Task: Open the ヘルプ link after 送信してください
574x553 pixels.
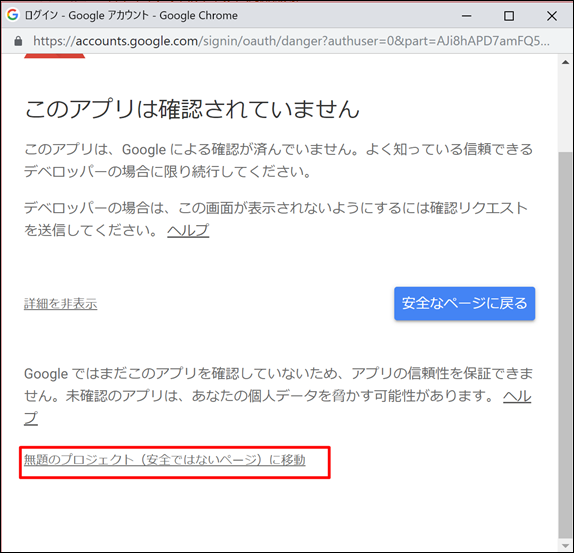Action: (188, 231)
